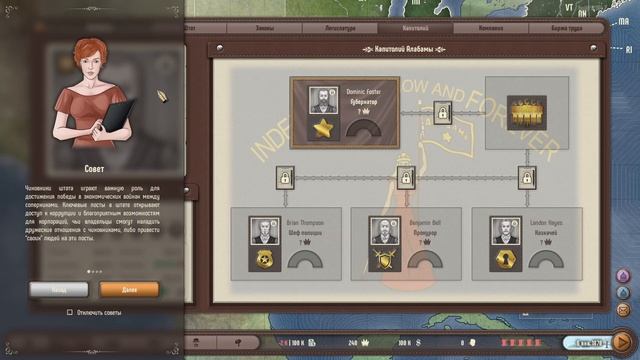
Task: Click the tree icon in bottom bar
Action: click(239, 343)
